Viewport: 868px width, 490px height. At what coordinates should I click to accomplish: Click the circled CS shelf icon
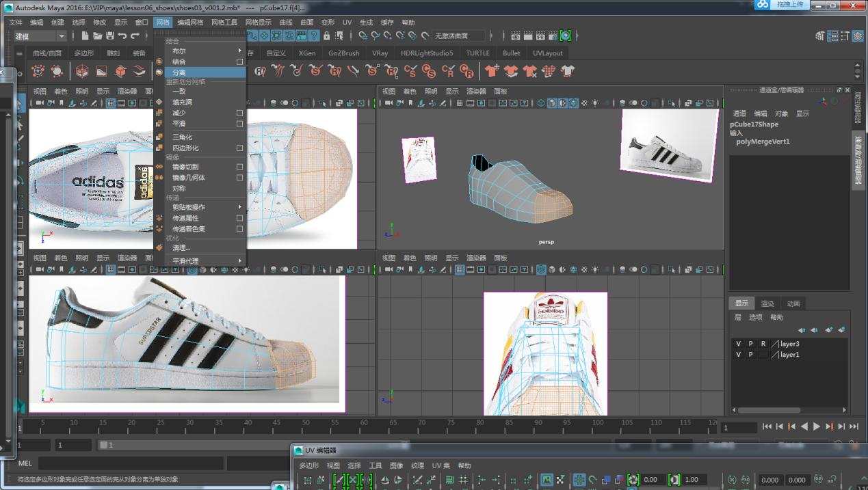[x=429, y=70]
